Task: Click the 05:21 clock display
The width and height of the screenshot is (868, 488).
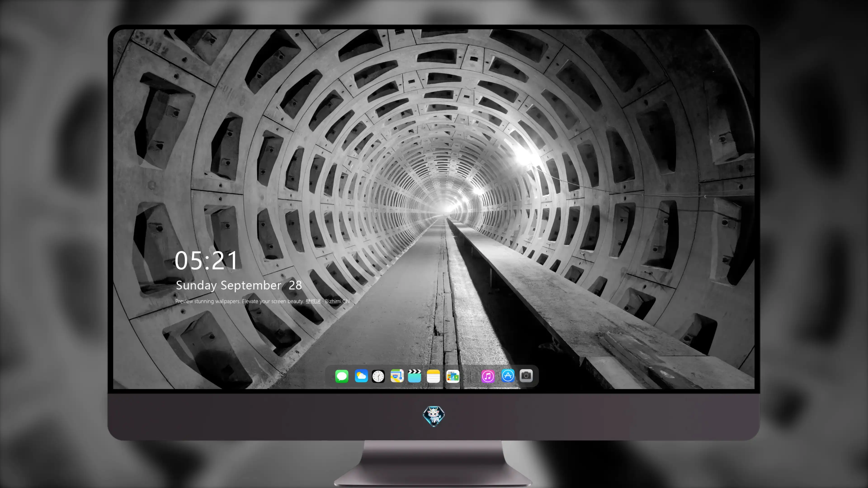Action: 206,260
